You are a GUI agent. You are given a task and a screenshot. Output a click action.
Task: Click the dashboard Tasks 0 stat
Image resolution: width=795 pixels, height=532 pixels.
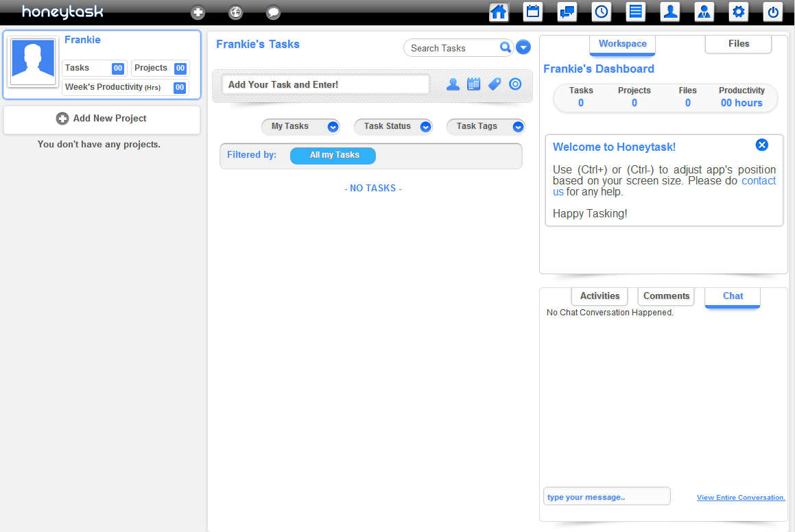(581, 97)
